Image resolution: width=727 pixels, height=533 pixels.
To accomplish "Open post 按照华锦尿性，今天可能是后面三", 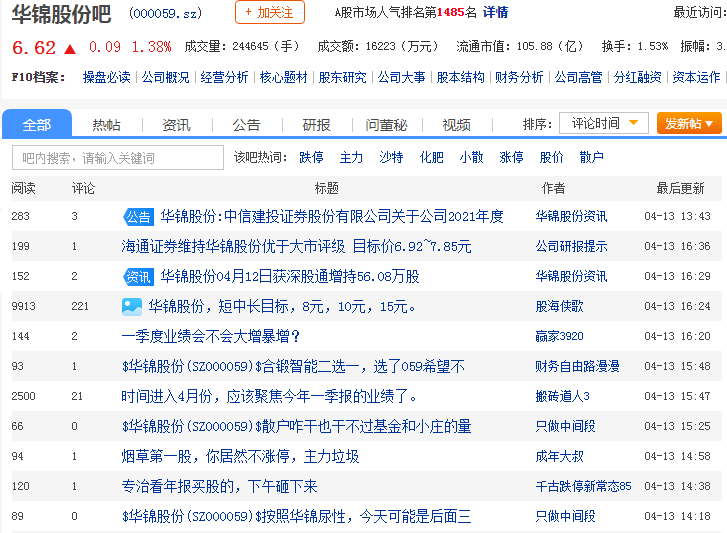I will 297,516.
